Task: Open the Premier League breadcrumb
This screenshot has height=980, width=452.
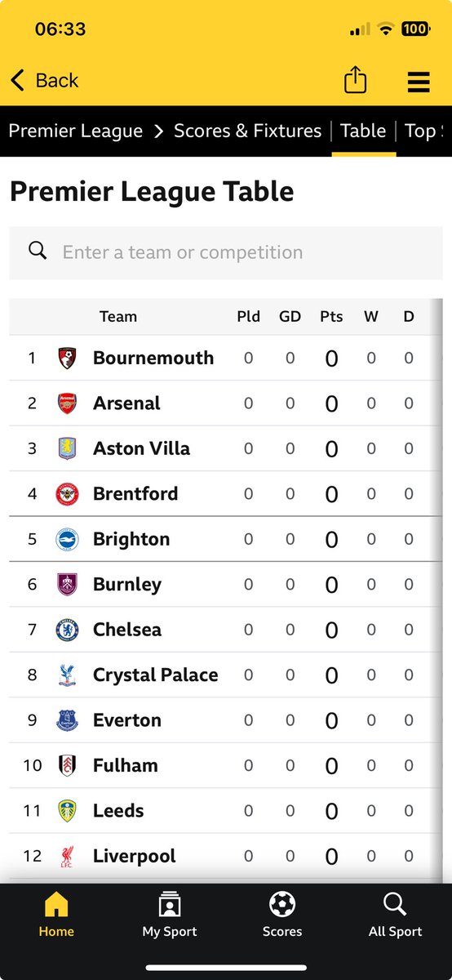Action: [76, 131]
